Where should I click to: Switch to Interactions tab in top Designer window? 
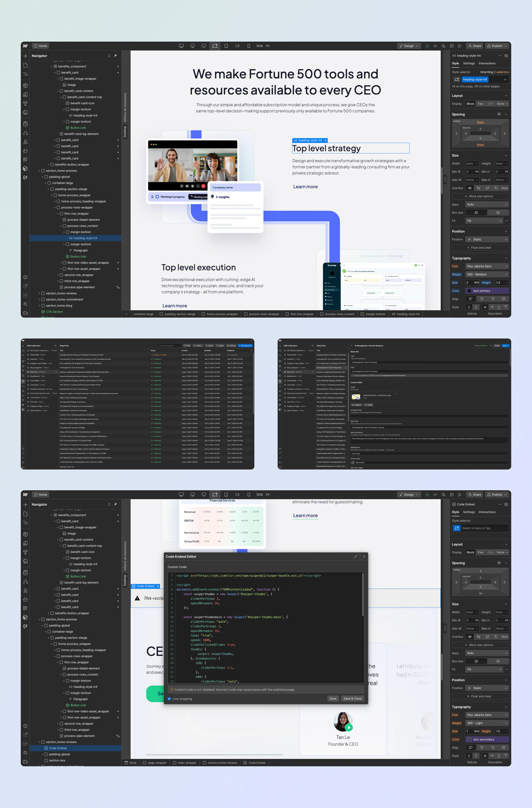point(487,63)
